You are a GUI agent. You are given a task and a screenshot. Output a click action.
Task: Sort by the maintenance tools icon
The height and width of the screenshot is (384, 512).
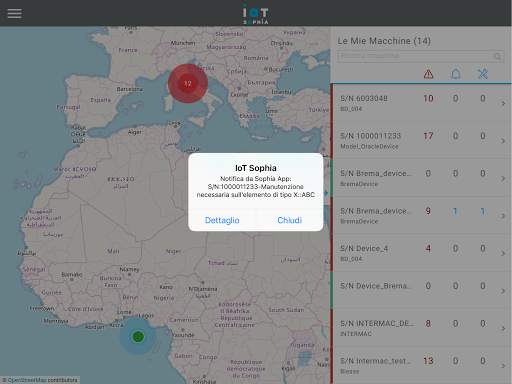pos(483,74)
